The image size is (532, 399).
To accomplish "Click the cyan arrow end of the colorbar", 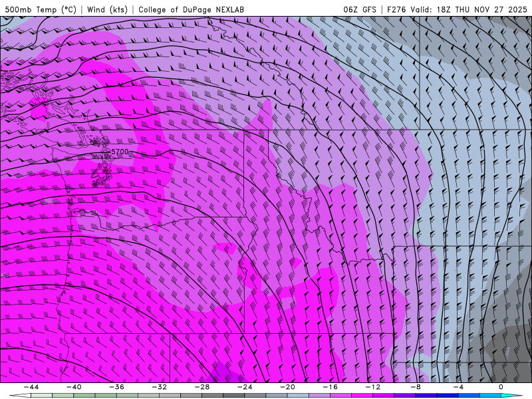I will 511,395.
